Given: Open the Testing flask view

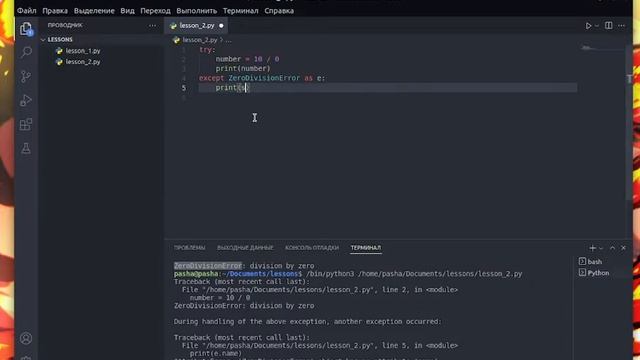Looking at the screenshot, I should (x=26, y=148).
